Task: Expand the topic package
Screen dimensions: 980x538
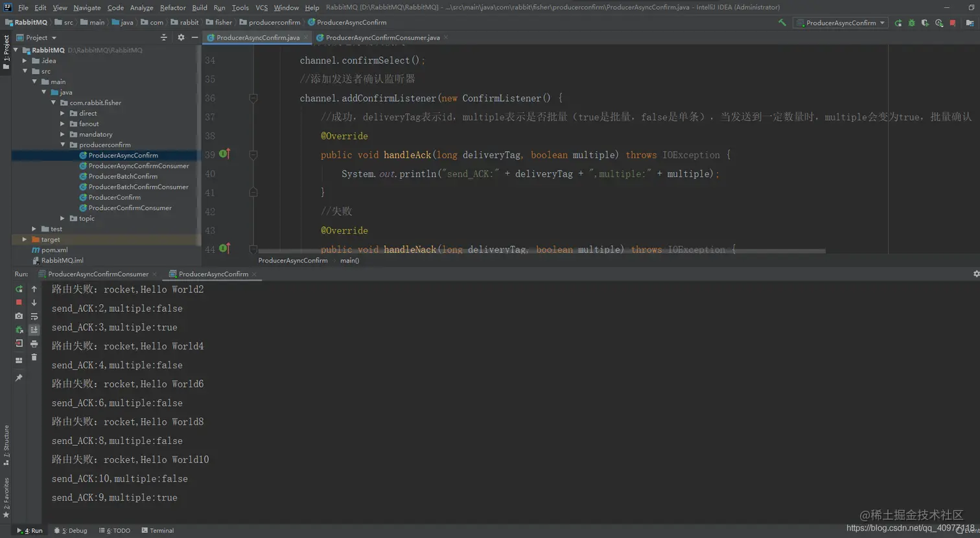Action: [63, 218]
